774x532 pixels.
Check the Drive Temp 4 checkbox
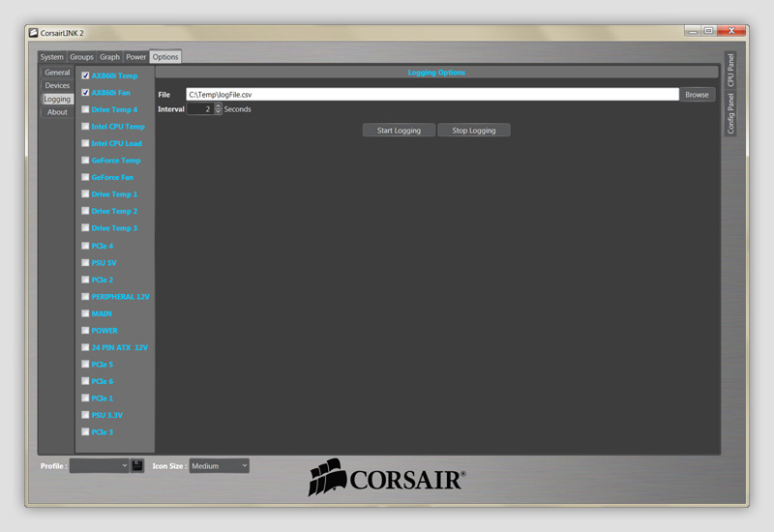coord(85,109)
